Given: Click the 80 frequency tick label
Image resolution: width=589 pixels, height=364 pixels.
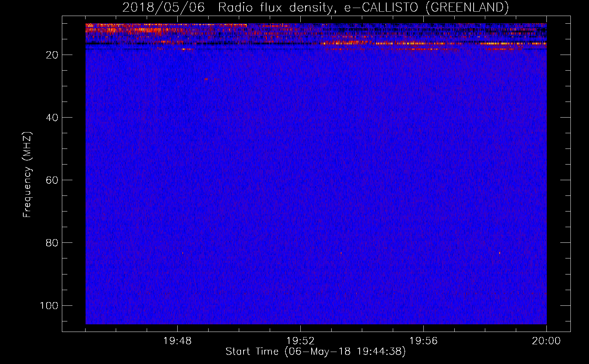Looking at the screenshot, I should (x=52, y=243).
